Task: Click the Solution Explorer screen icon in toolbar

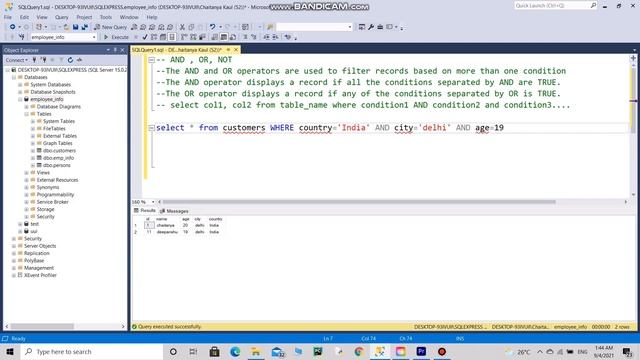Action: click(362, 27)
